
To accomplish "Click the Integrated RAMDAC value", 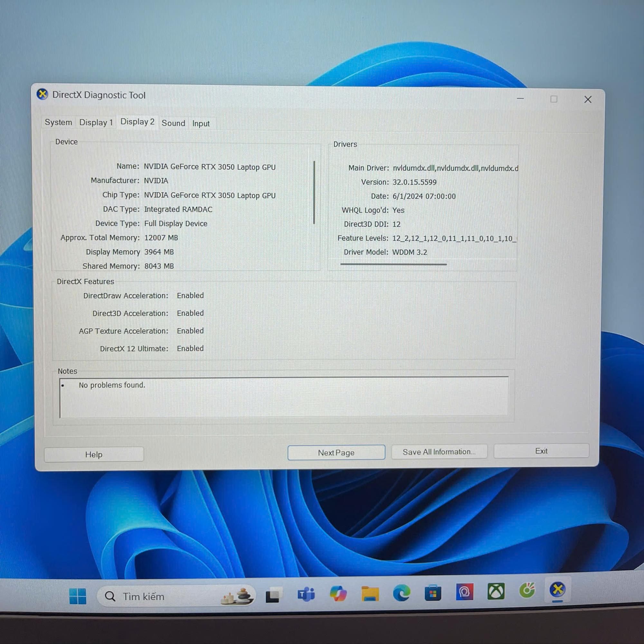I will 178,209.
